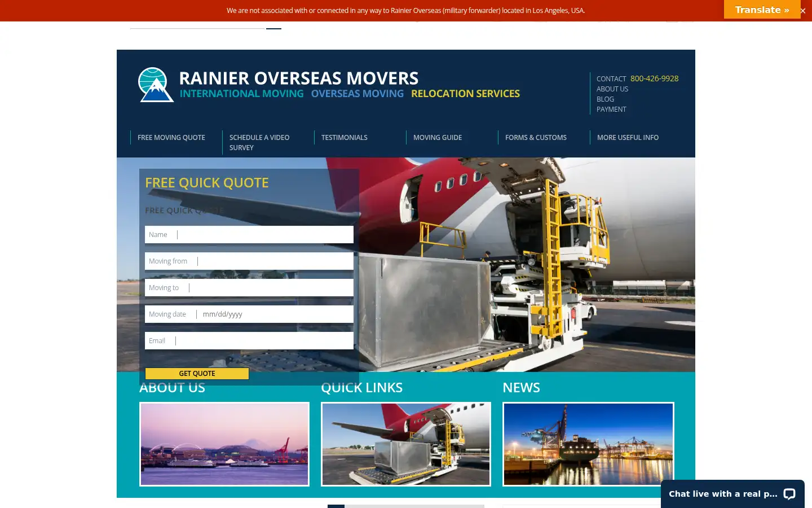The width and height of the screenshot is (812, 508).
Task: Open Schedule a Video Survey menu item
Action: tap(259, 143)
